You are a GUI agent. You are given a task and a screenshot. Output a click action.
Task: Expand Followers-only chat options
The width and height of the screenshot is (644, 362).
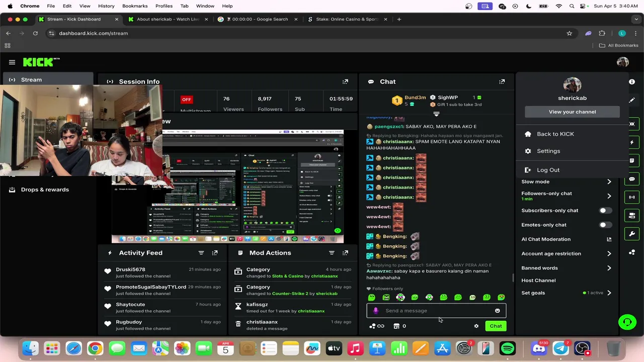coord(609,196)
